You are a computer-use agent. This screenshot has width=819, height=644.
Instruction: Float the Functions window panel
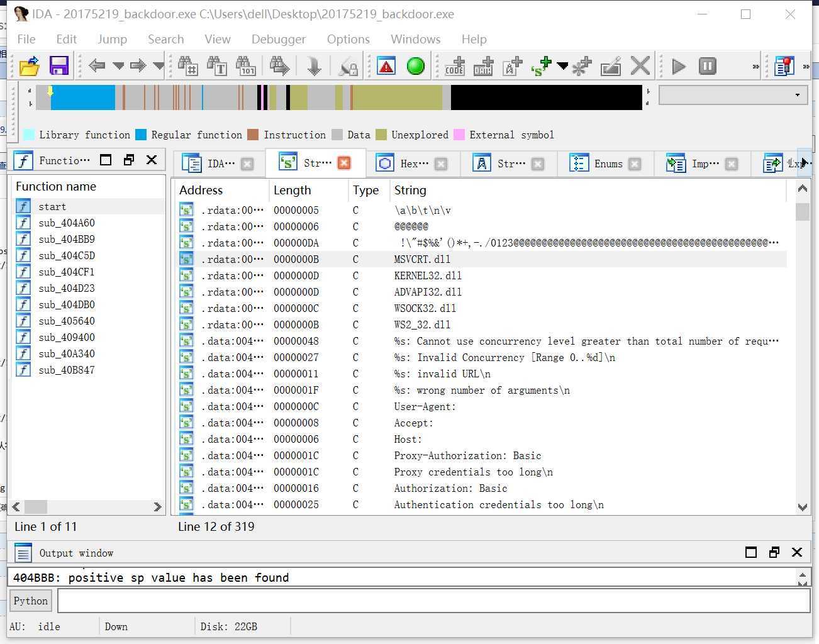(x=129, y=160)
